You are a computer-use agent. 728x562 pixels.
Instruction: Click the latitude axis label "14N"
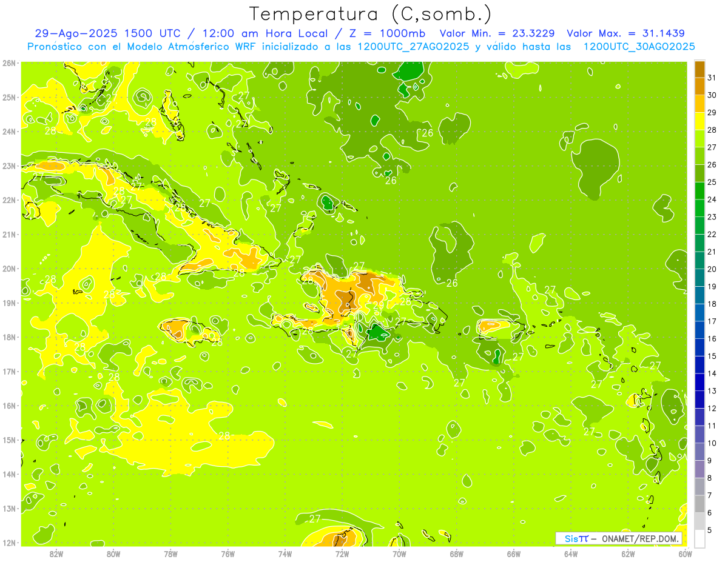pos(9,474)
